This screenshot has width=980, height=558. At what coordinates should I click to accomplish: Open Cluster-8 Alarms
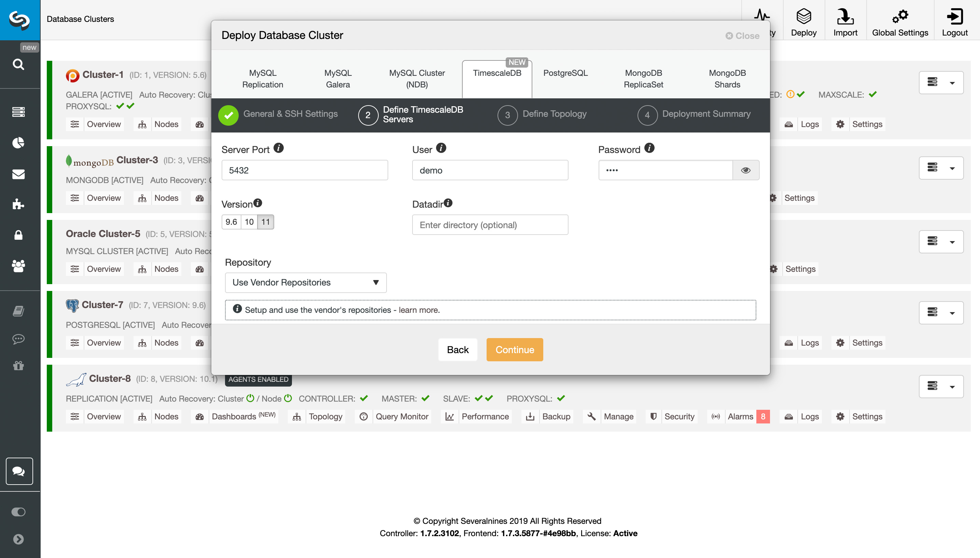[739, 417]
